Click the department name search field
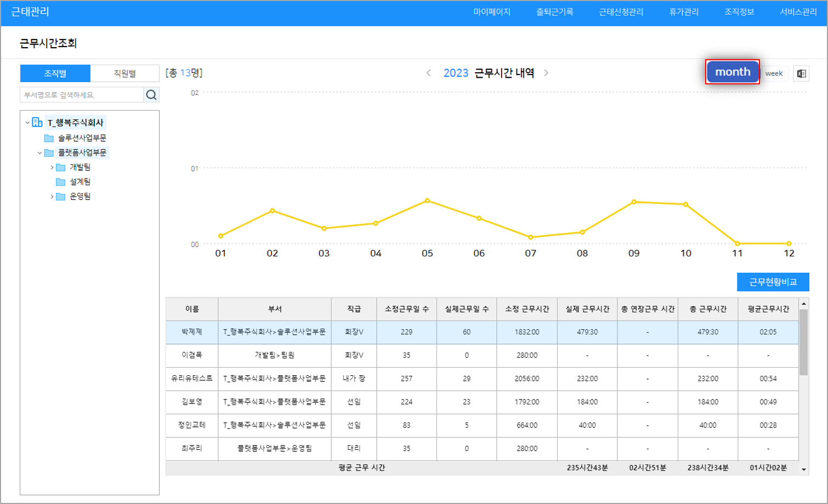 tap(82, 95)
